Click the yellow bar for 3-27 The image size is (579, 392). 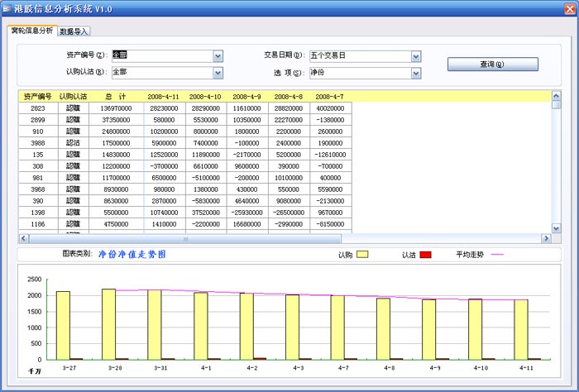click(x=63, y=326)
